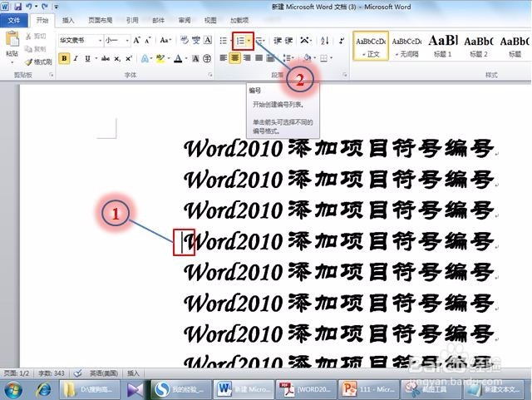Screen dimensions: 532x400
Task: Click the Text Effects glowing A icon
Action: coord(145,59)
